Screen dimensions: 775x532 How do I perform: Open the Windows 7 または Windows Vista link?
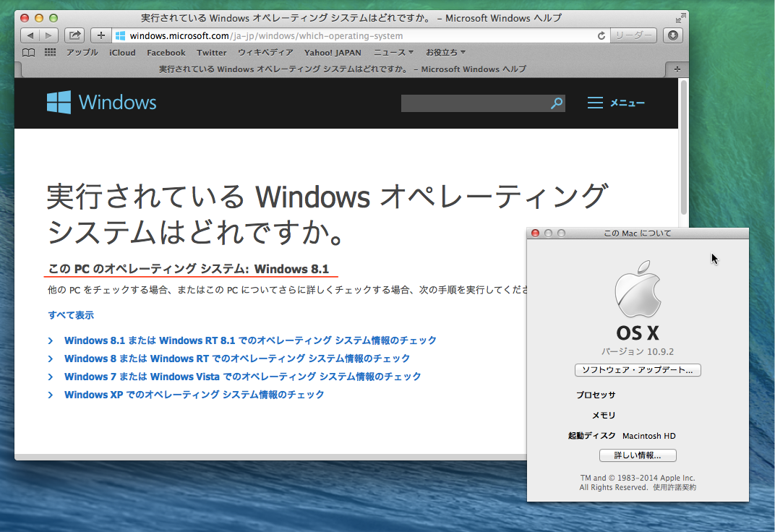tap(243, 377)
